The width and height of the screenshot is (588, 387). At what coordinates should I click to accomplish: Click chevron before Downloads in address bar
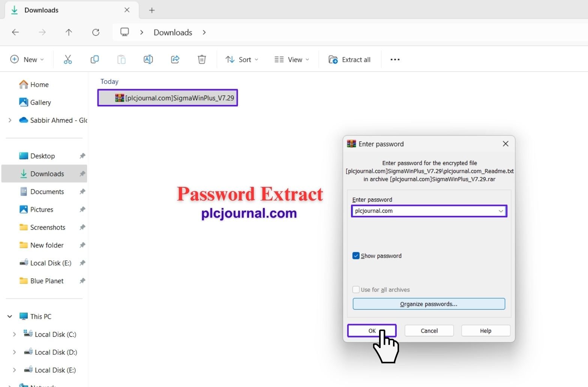142,32
